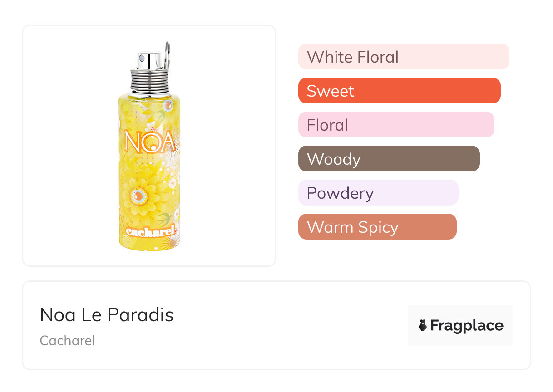Click the metal coil bottle neck
This screenshot has width=553, height=392.
[x=149, y=80]
